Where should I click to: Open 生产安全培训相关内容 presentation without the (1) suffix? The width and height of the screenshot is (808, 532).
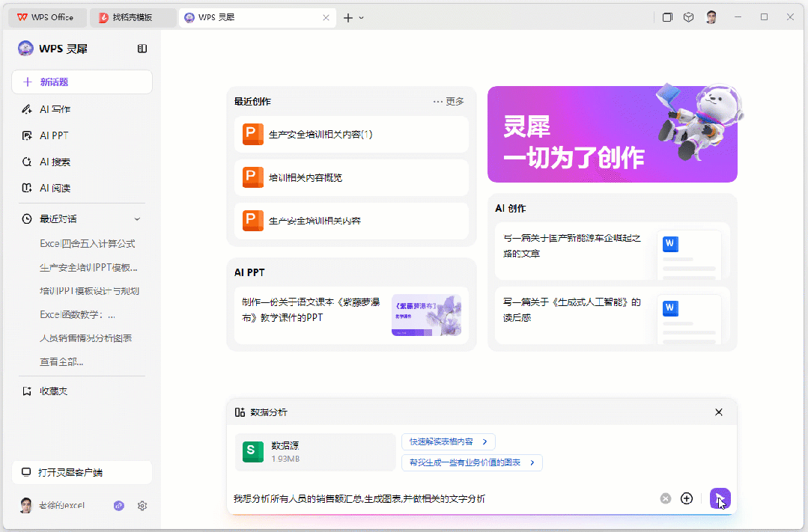[351, 221]
